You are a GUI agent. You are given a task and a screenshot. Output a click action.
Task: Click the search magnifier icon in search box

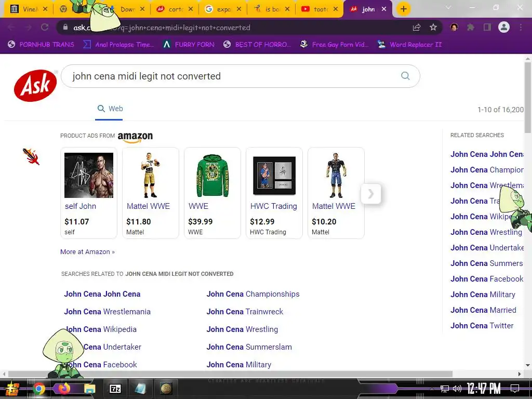[405, 76]
